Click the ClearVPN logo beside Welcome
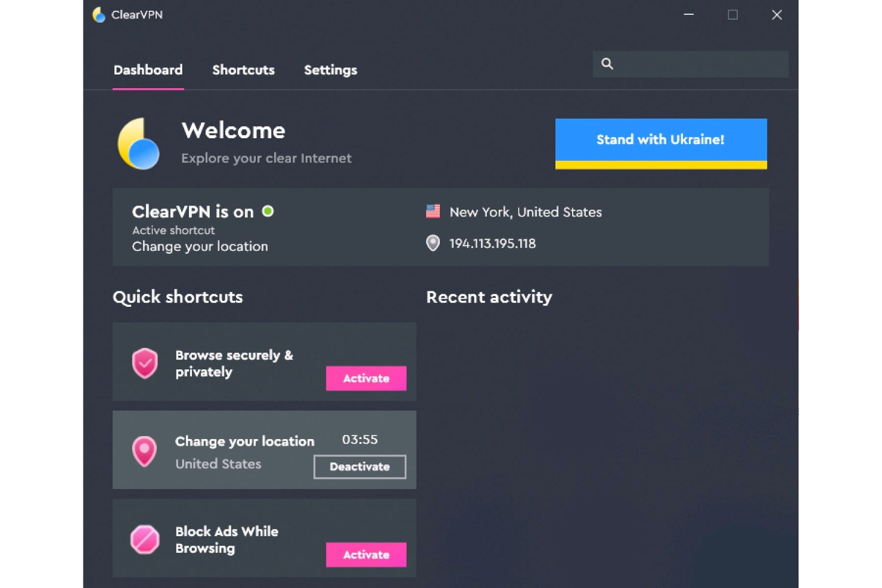Image resolution: width=882 pixels, height=588 pixels. click(x=138, y=144)
